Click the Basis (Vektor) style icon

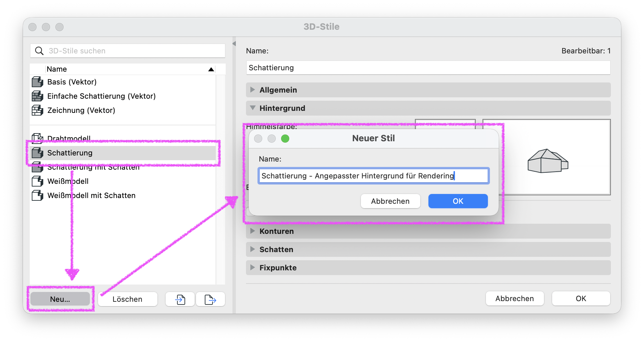[x=38, y=82]
